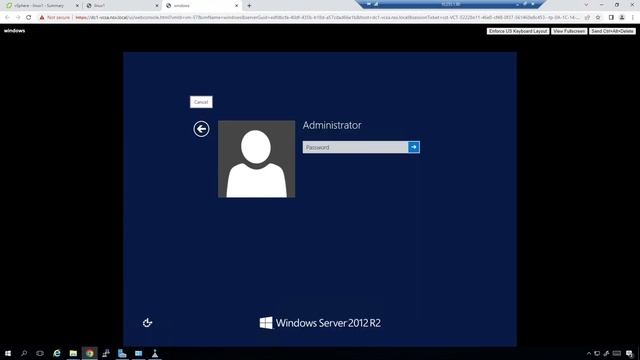Click the network tool icon beside Chrome on the taskbar

point(106,353)
